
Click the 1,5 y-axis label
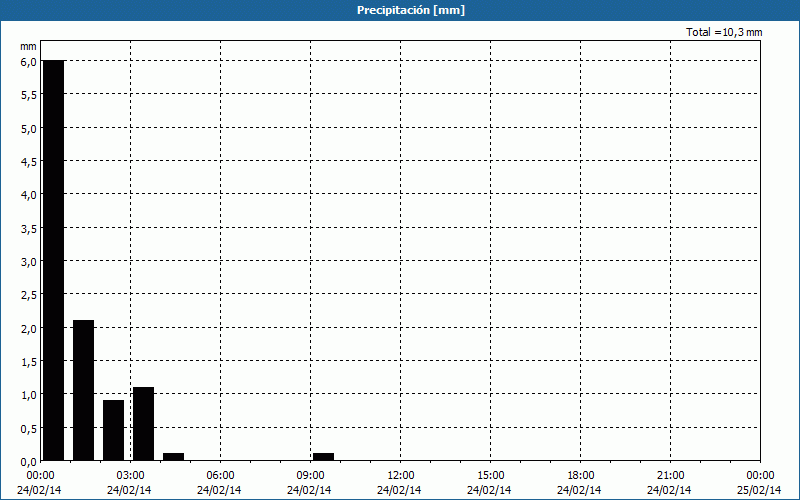(29, 362)
